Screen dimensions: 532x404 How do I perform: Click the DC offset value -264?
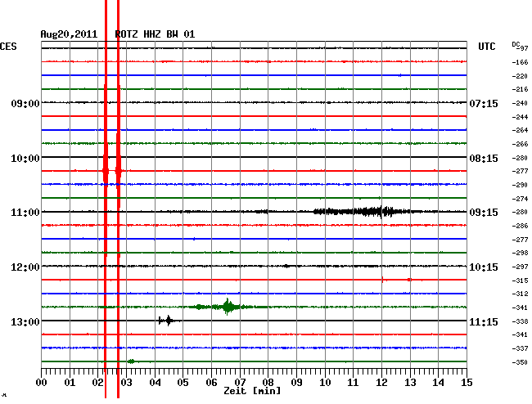tap(520, 130)
